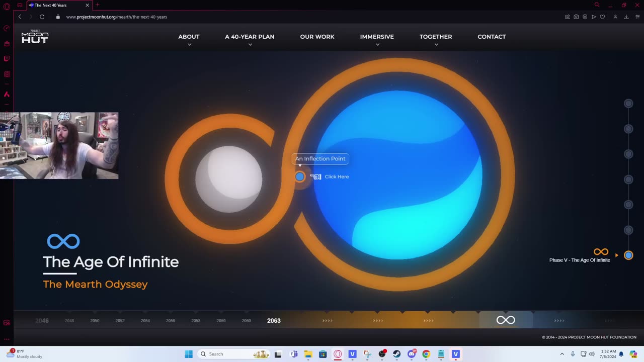The height and width of the screenshot is (362, 644).
Task: Select the fifth phase dot on right
Action: [x=628, y=205]
